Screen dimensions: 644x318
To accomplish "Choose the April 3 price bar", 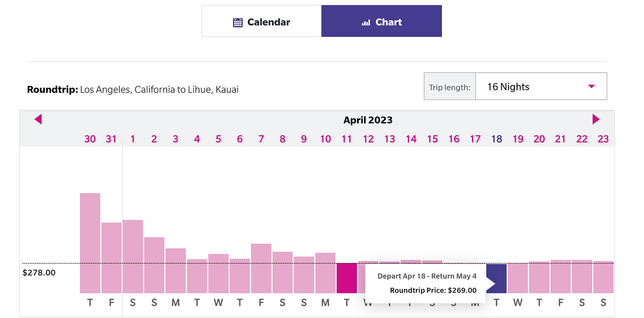I will (x=176, y=271).
